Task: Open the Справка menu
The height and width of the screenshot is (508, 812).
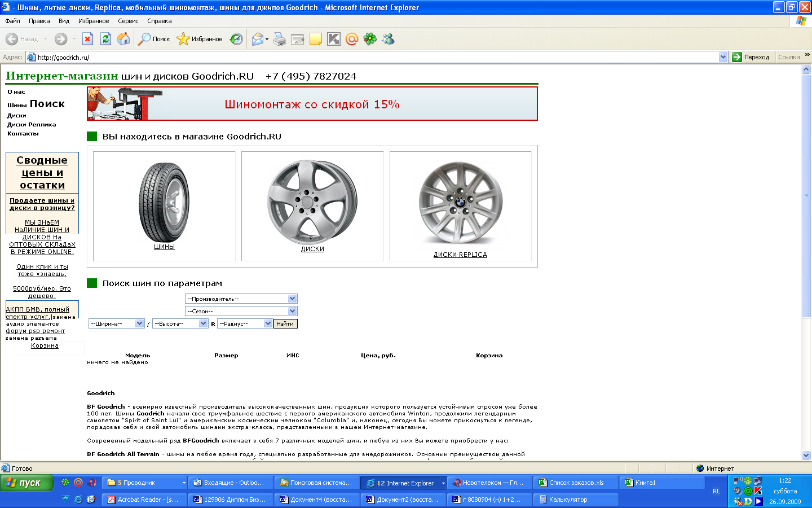Action: point(159,21)
